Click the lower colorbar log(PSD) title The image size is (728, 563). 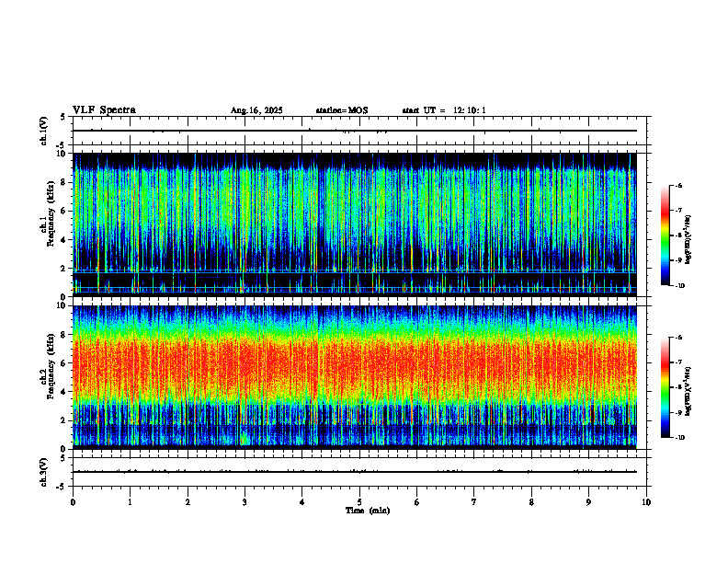click(x=688, y=391)
